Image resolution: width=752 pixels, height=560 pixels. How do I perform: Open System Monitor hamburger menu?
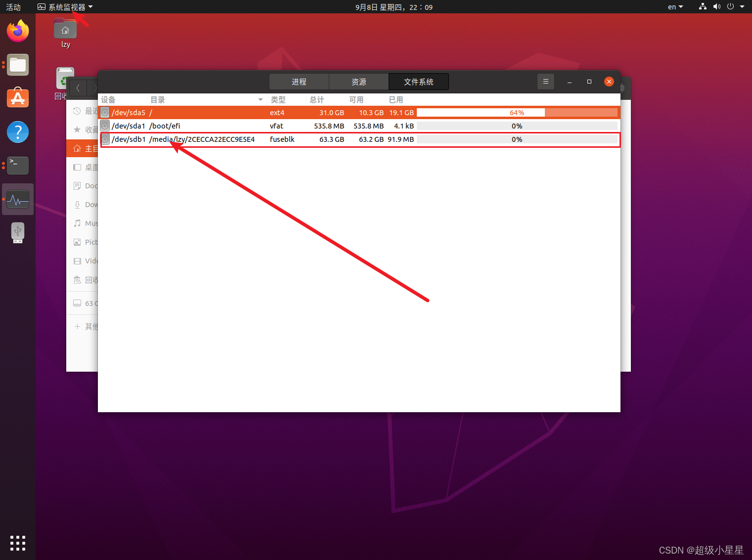pyautogui.click(x=546, y=82)
